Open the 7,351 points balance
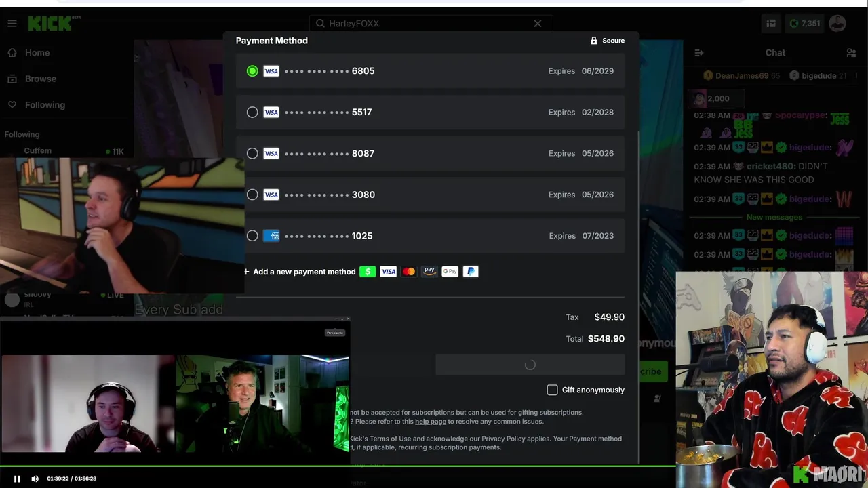This screenshot has height=488, width=868. [805, 24]
